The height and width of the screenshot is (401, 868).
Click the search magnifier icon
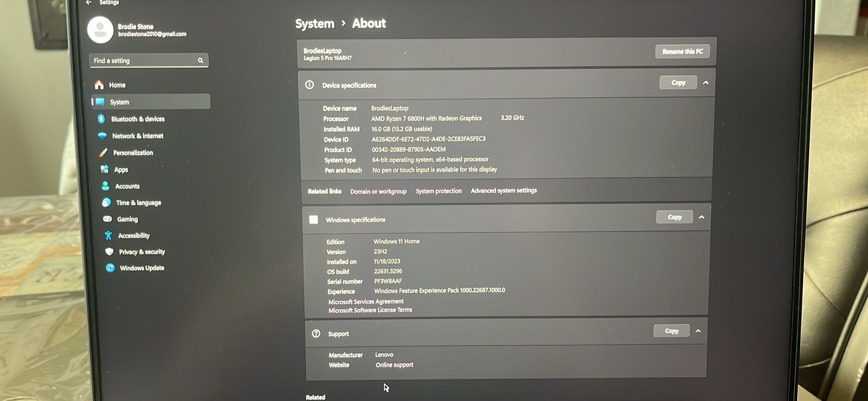point(200,60)
